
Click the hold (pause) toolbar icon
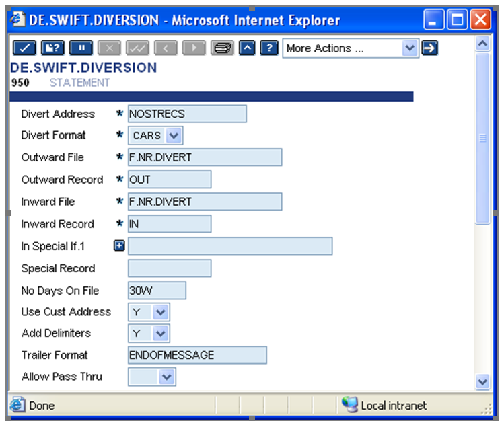(81, 48)
